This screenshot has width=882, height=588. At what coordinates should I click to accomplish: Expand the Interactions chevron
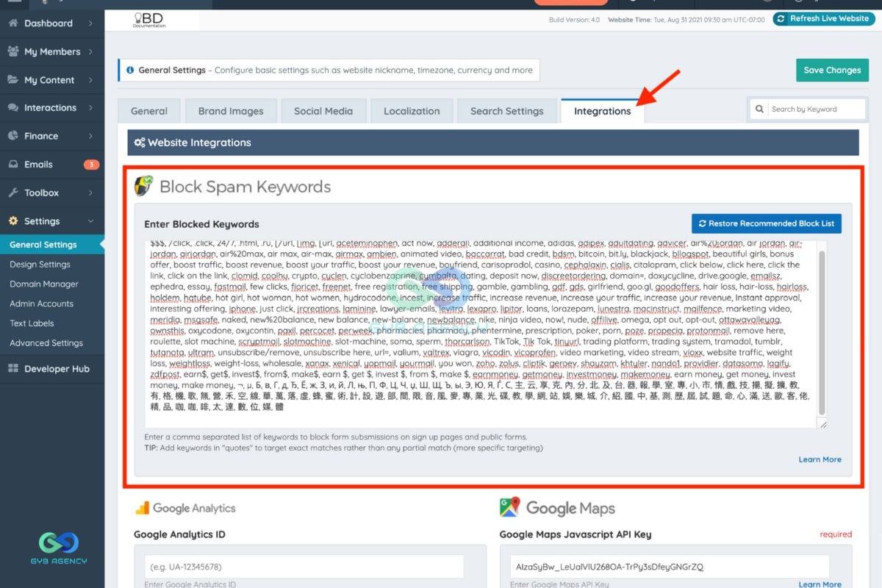click(x=90, y=108)
